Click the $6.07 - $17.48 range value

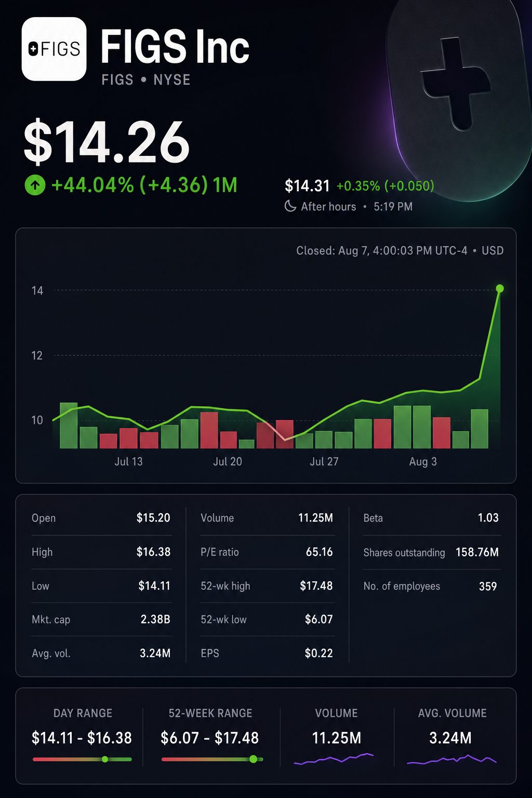click(x=210, y=738)
